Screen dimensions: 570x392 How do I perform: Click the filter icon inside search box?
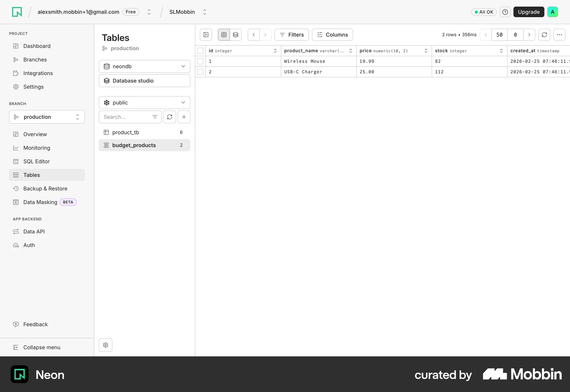(x=155, y=117)
